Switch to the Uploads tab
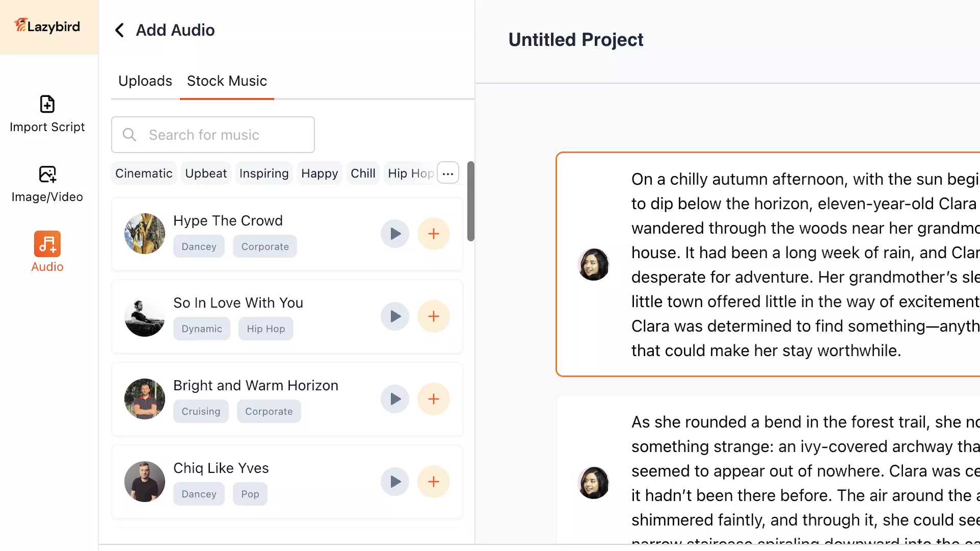 (x=145, y=81)
